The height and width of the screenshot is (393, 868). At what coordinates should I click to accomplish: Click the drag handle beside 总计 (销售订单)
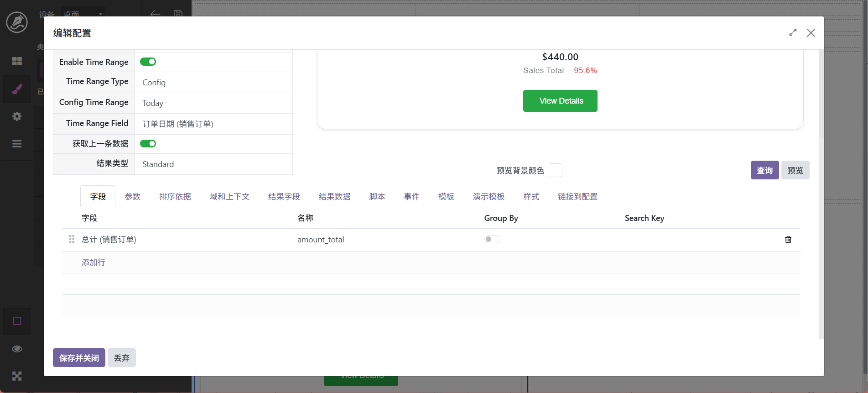pyautogui.click(x=72, y=239)
